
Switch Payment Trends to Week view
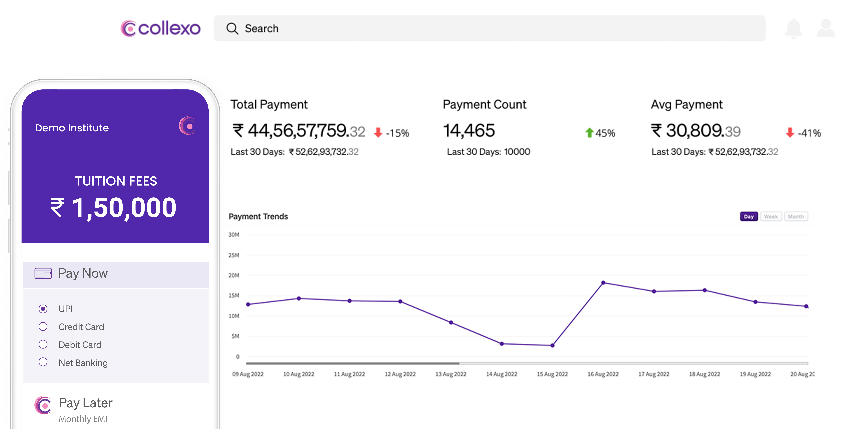coord(771,216)
